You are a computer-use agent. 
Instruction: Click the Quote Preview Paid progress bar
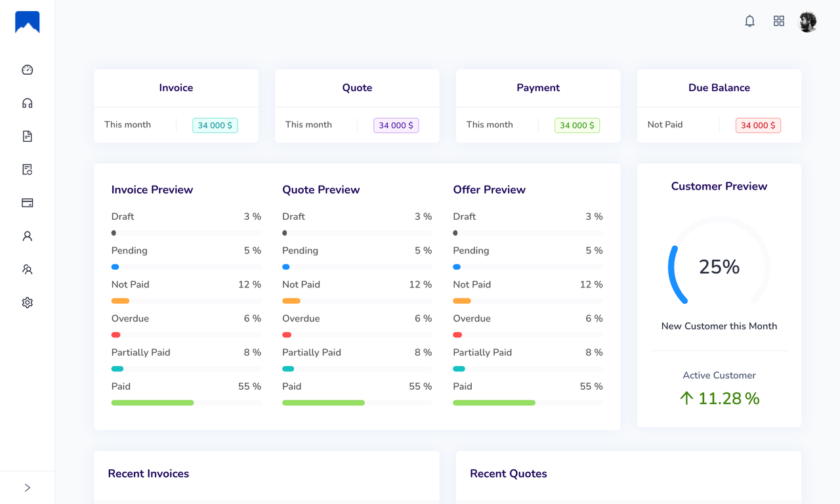coord(357,403)
